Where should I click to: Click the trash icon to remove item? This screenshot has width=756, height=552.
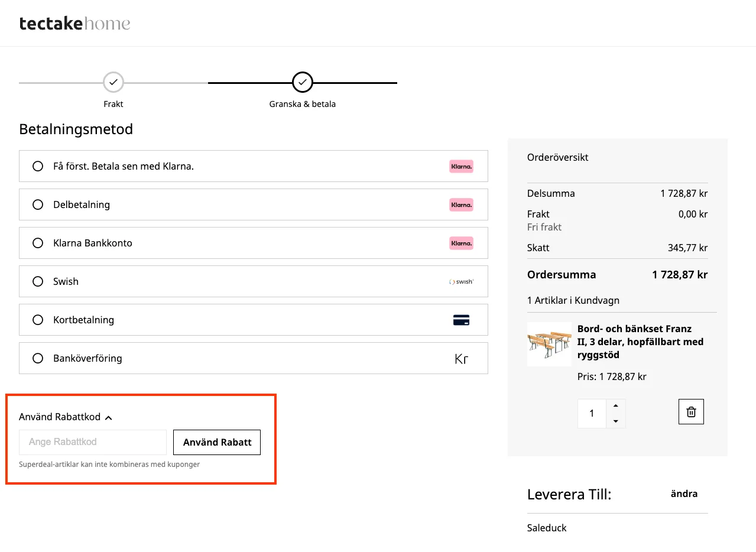[x=691, y=412]
